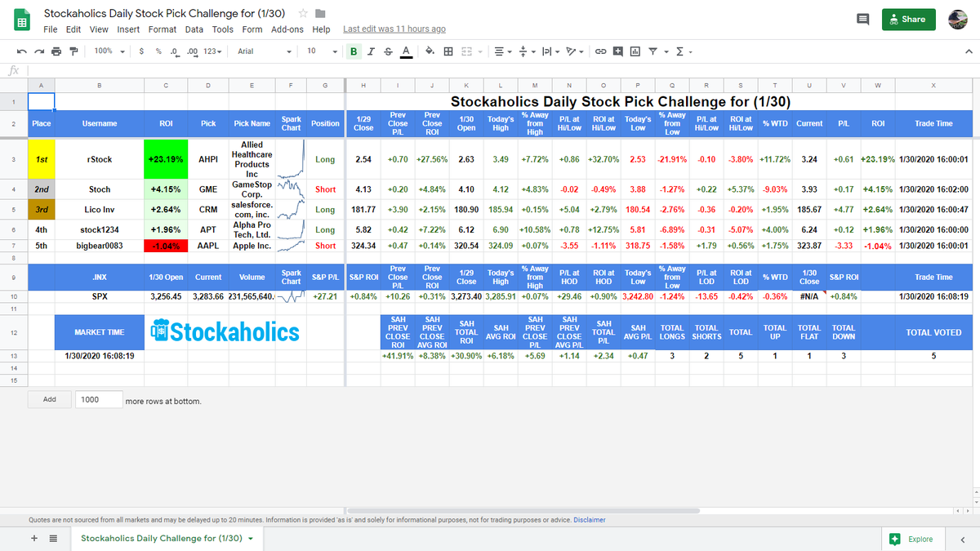Activate the paint format tool
This screenshot has height=551, width=980.
click(x=73, y=51)
